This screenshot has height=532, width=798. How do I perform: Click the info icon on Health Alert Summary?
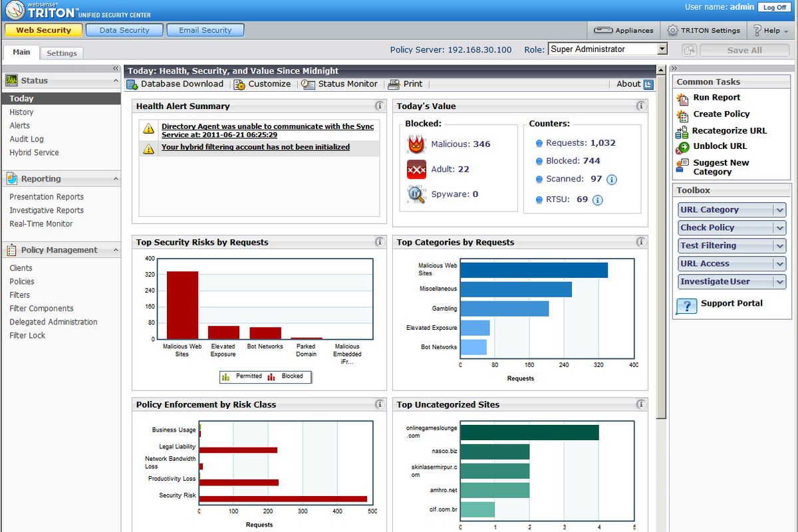[x=379, y=106]
